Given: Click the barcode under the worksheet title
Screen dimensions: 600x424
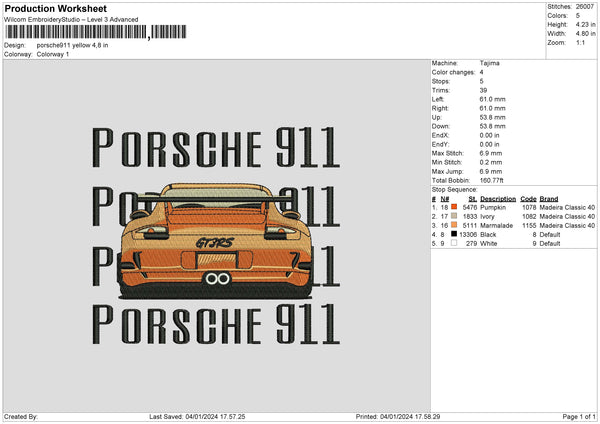Looking at the screenshot, I should pos(77,34).
